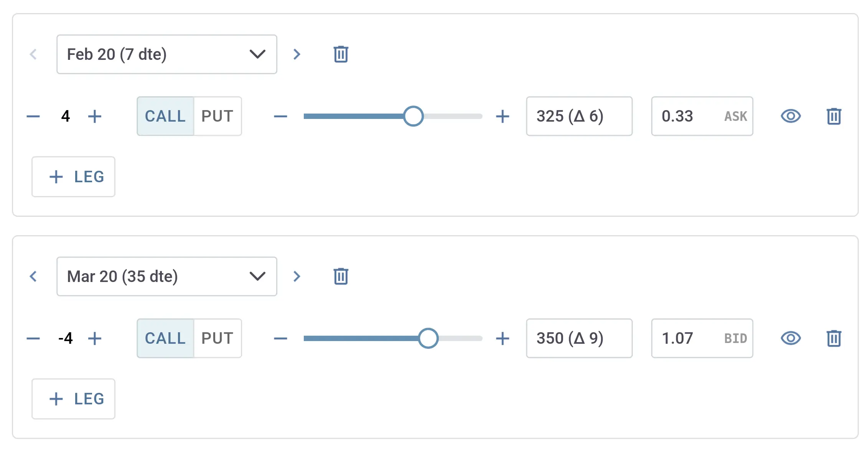Toggle visibility of the Feb 20 leg
This screenshot has height=450, width=868.
(791, 116)
